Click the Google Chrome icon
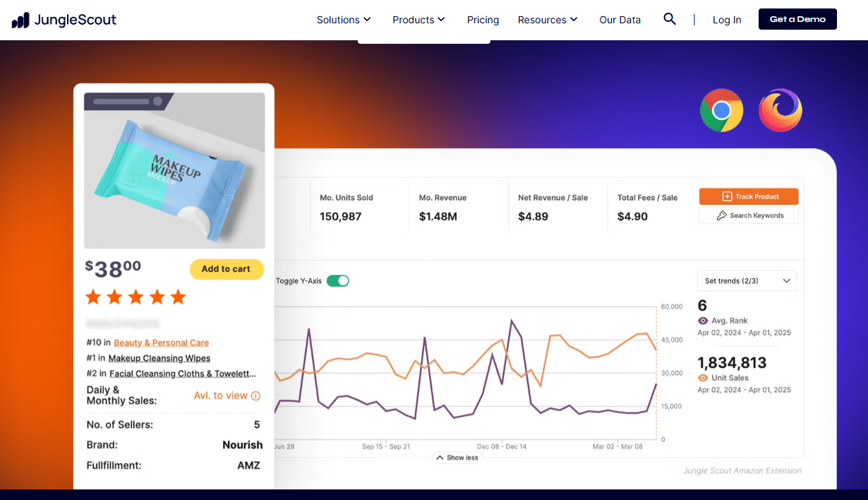This screenshot has height=500, width=868. click(721, 110)
